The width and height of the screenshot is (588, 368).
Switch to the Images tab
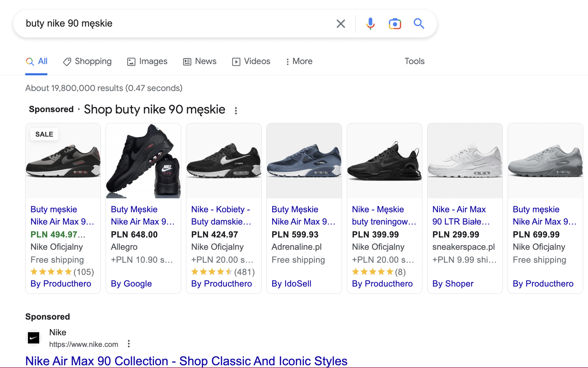(147, 61)
